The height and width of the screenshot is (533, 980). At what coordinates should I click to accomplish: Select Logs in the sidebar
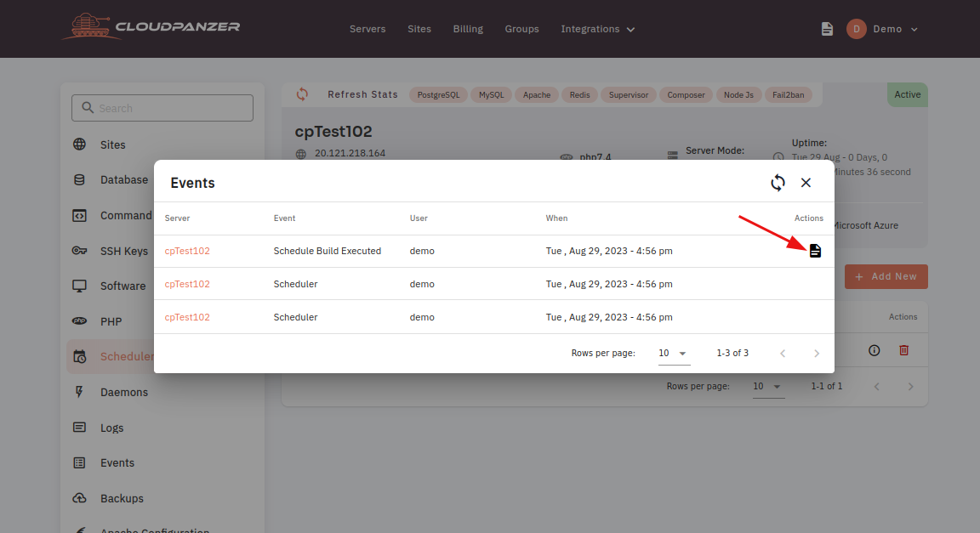click(x=112, y=428)
